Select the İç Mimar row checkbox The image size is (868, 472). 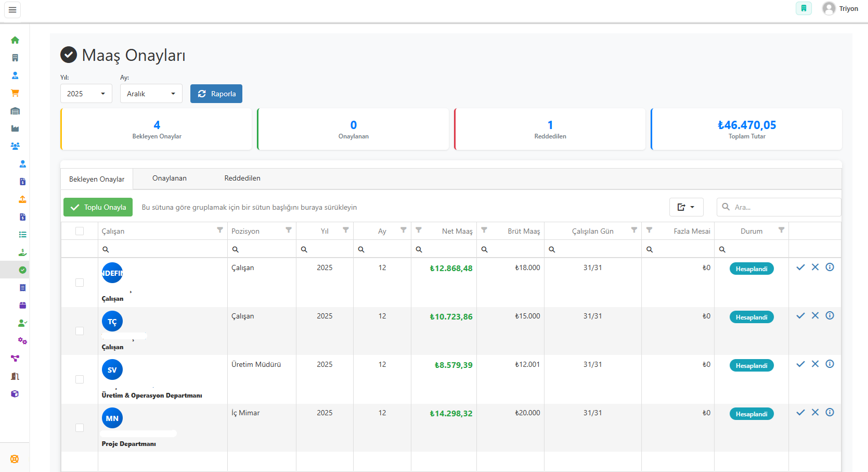click(x=80, y=428)
